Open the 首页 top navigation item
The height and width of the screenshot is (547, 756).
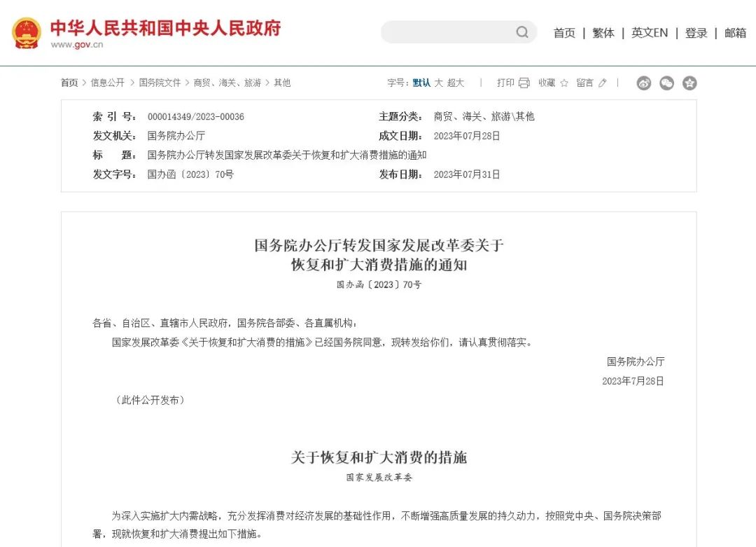coord(564,33)
